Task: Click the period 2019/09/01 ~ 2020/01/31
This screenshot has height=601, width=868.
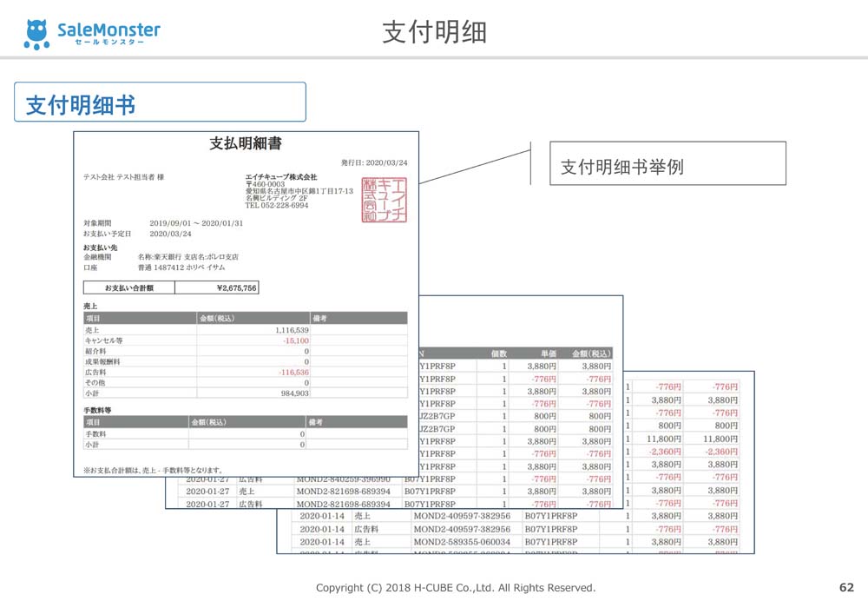Action: [x=196, y=223]
